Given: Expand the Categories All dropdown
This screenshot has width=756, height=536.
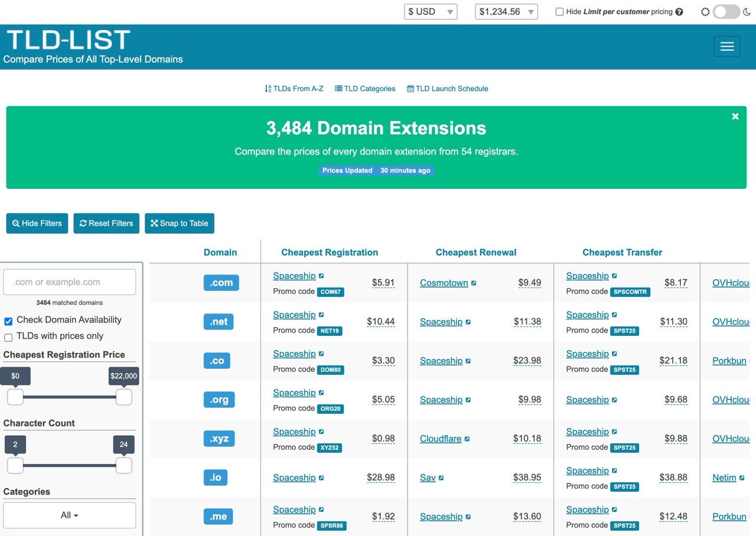Looking at the screenshot, I should [70, 515].
